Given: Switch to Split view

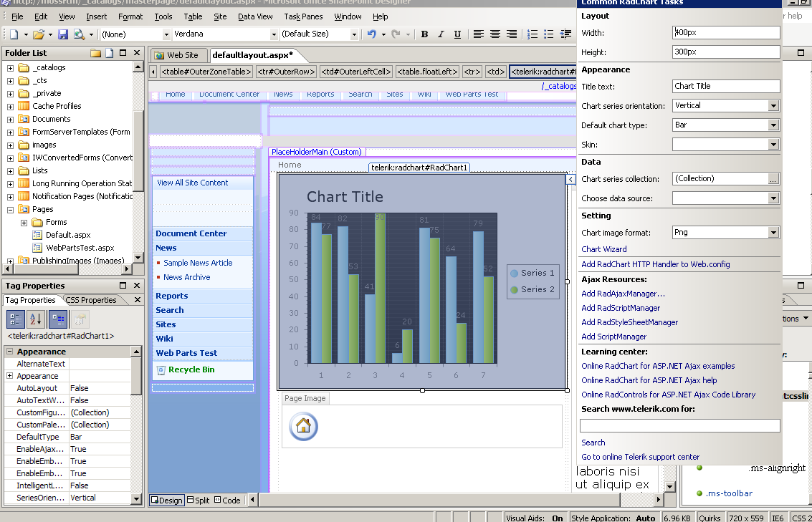Looking at the screenshot, I should pos(198,501).
